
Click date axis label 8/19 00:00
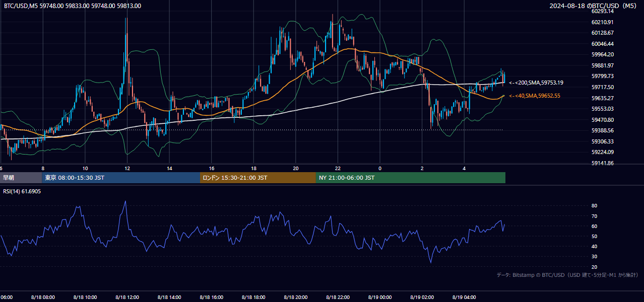380,297
